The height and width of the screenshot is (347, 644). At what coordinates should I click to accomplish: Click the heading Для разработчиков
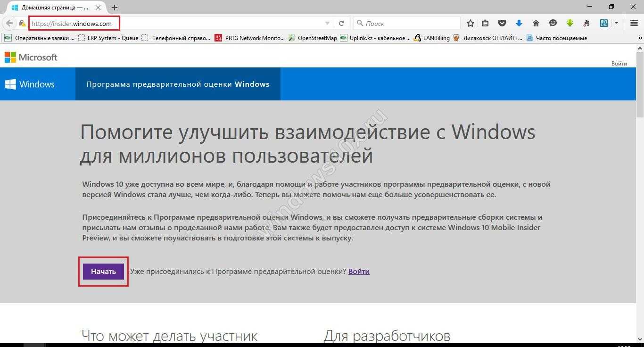coord(387,336)
